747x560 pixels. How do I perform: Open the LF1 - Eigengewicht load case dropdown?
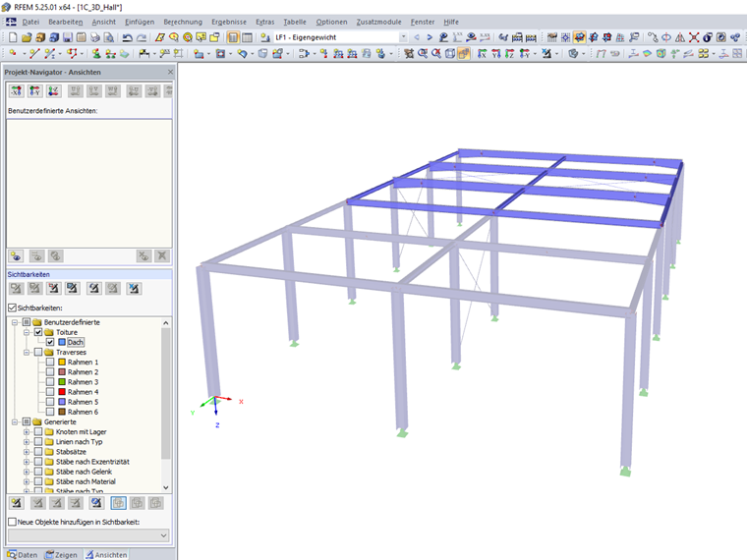pyautogui.click(x=403, y=37)
